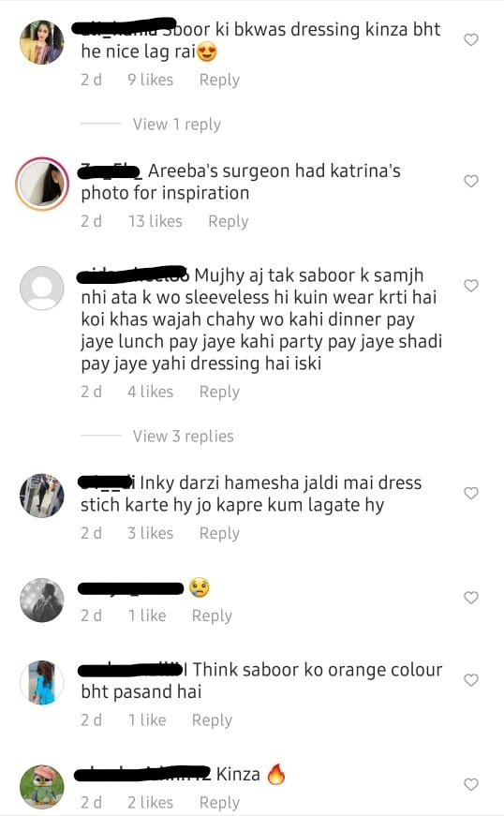Reply to the Kinza fire comment

click(x=219, y=803)
